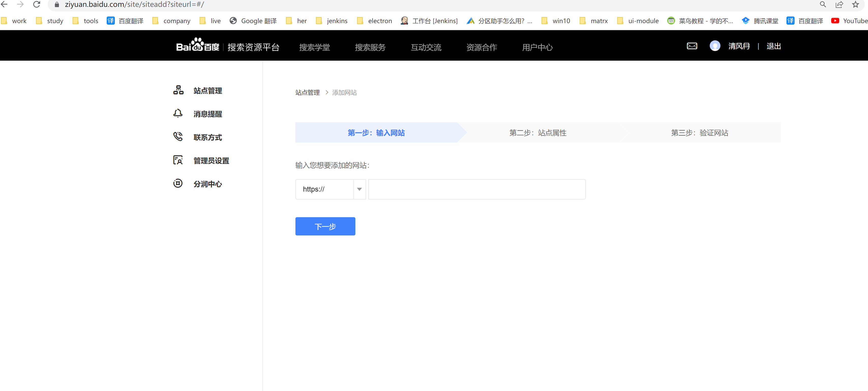Viewport: 868px width, 391px height.
Task: Click the 添加网站 breadcrumb text
Action: 344,93
